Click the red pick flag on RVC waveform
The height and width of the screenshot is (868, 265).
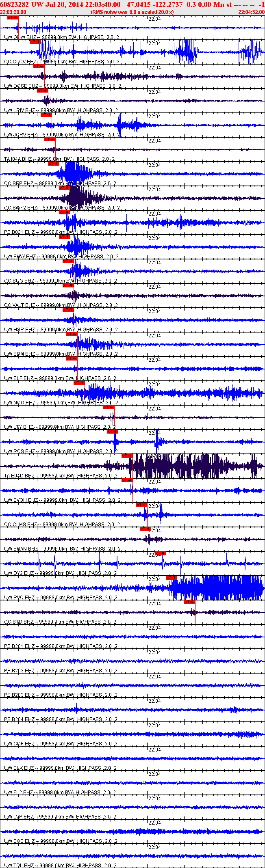[172, 578]
